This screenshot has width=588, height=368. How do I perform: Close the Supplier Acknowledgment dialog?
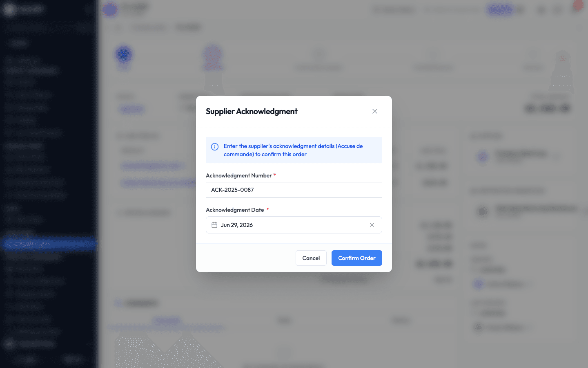point(375,111)
